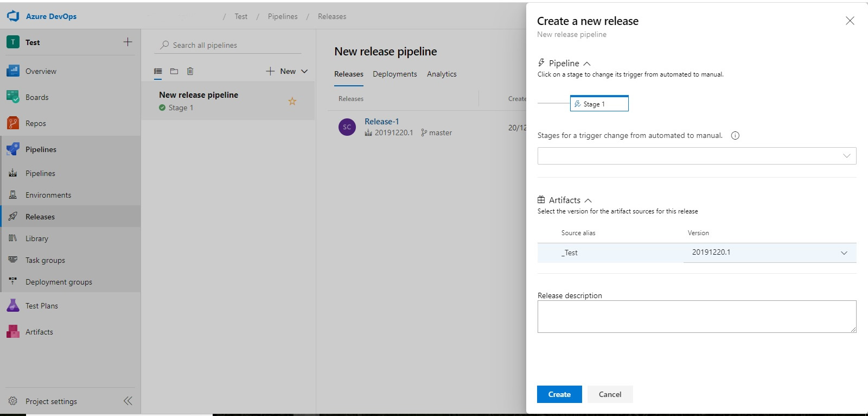Image resolution: width=868 pixels, height=416 pixels.
Task: Open Deployment groups page
Action: coord(59,282)
